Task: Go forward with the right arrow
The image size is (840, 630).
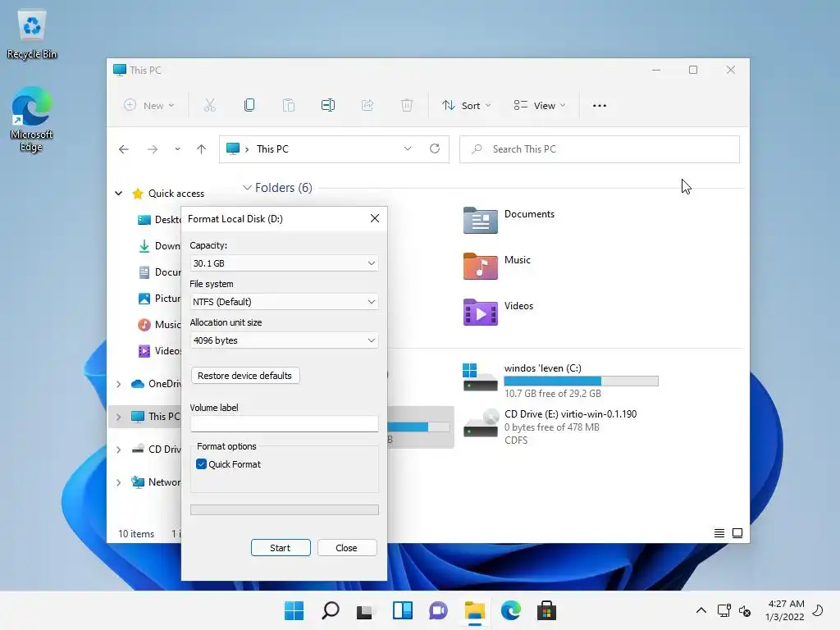Action: click(x=153, y=149)
